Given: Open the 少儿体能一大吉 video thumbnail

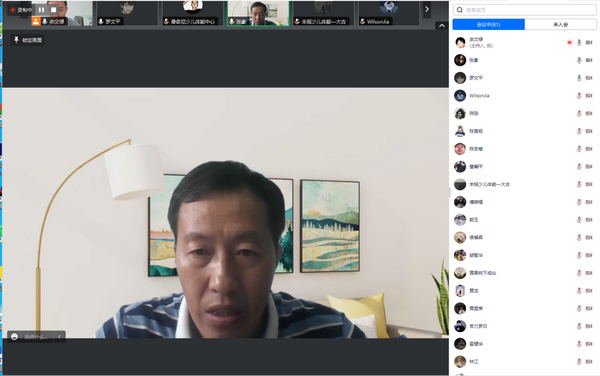Looking at the screenshot, I should coord(323,13).
